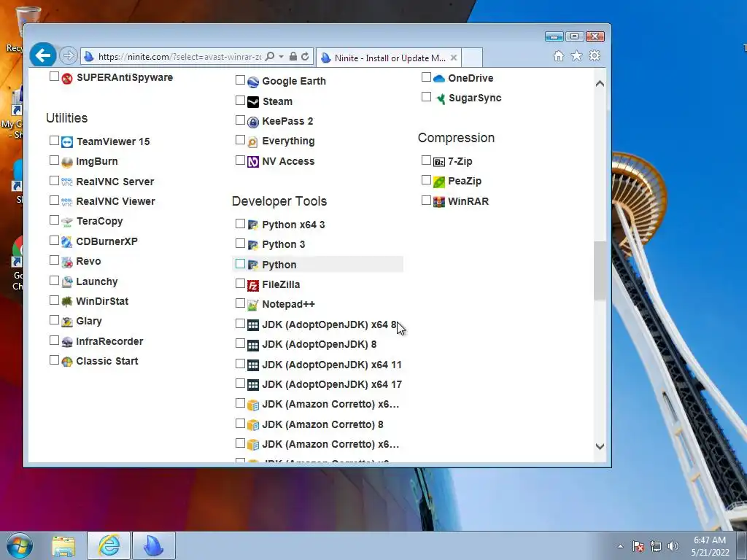Image resolution: width=747 pixels, height=560 pixels.
Task: Open Action Center flag tray icon
Action: pyautogui.click(x=638, y=546)
